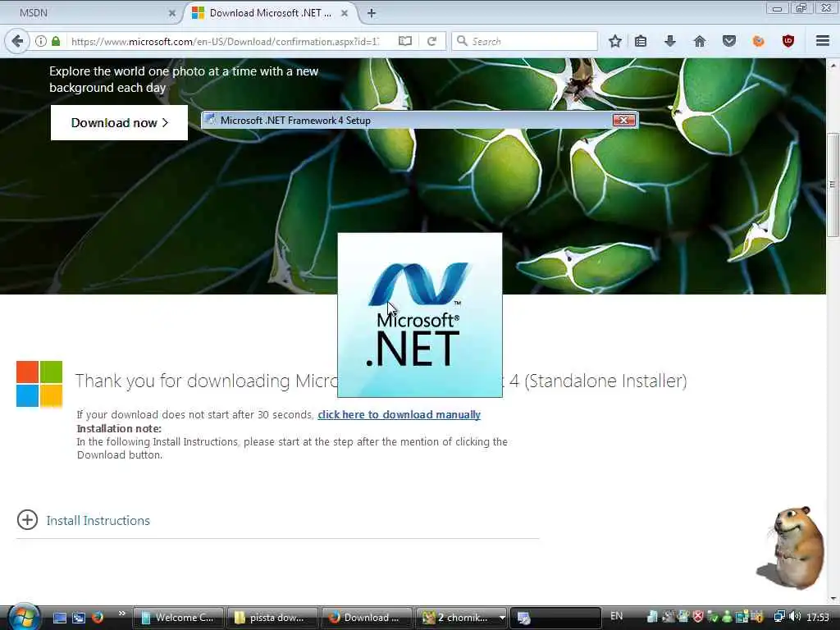Viewport: 840px width, 630px height.
Task: Select the Download Microsoft .NET tab
Action: (271, 13)
